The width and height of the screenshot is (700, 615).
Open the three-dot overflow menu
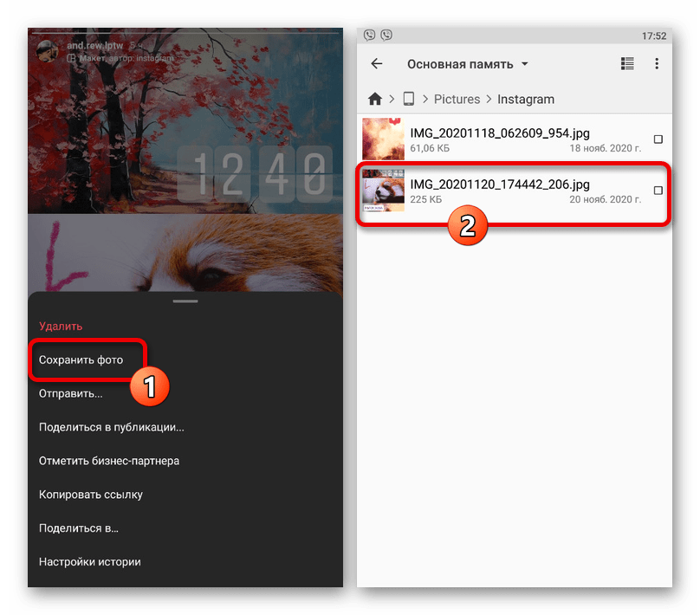657,64
